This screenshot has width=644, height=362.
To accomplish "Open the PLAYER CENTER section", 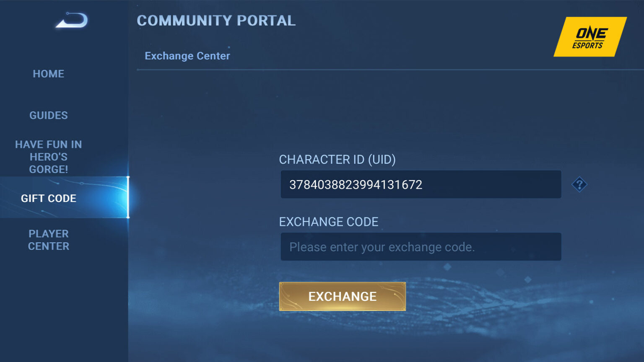I will click(48, 240).
